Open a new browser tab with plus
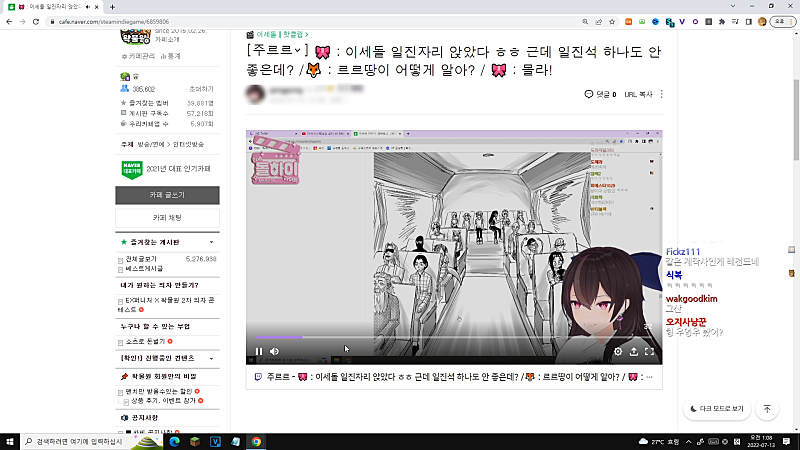Screen dimensions: 800x450 [x=112, y=7]
